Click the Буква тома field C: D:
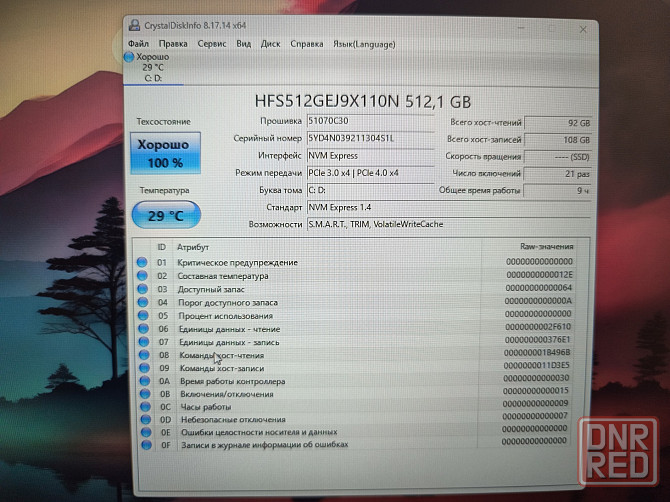This screenshot has height=502, width=670. (x=370, y=190)
